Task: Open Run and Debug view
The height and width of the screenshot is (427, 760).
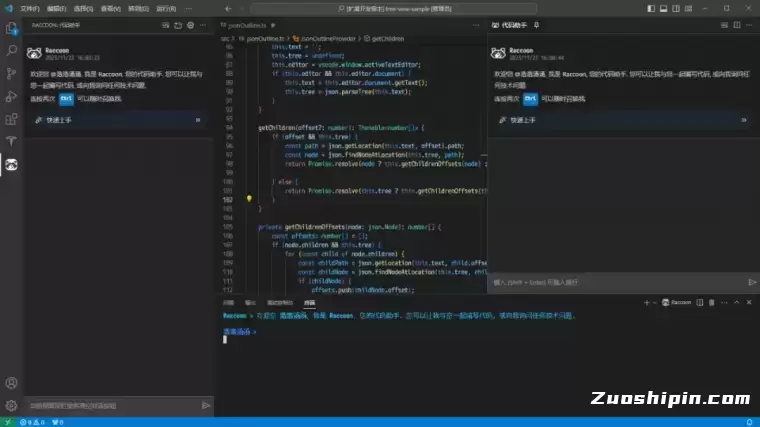Action: [11, 96]
